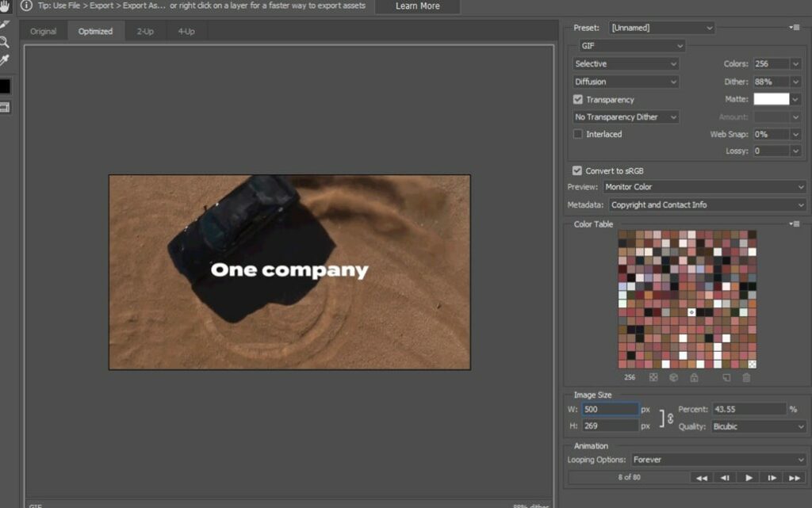Image resolution: width=812 pixels, height=508 pixels.
Task: Click the white Matte color swatch
Action: tap(771, 99)
